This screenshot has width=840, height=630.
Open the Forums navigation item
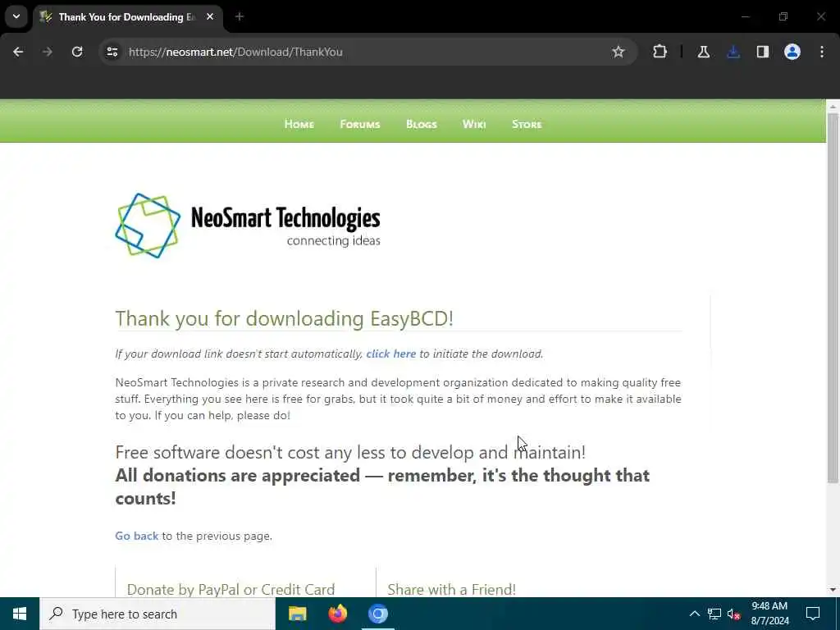tap(360, 125)
